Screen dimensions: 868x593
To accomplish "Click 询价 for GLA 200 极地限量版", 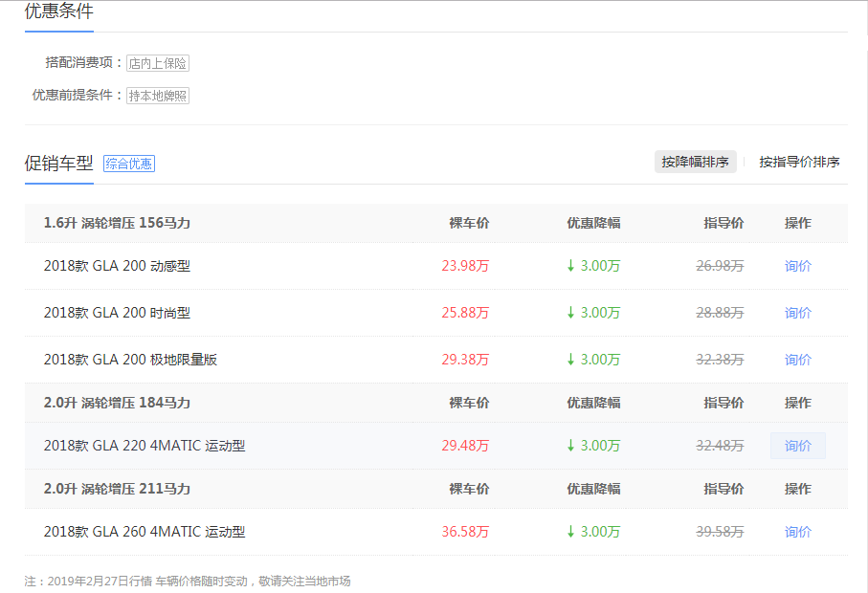I will tap(798, 360).
